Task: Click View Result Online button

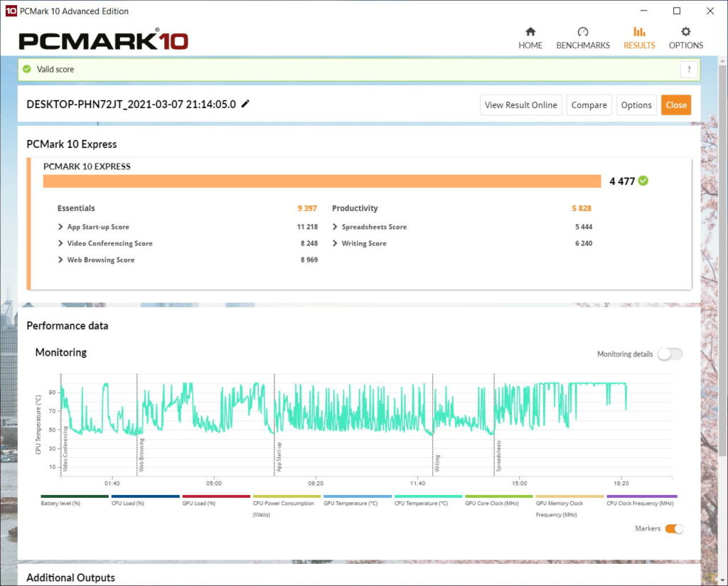Action: click(x=521, y=105)
